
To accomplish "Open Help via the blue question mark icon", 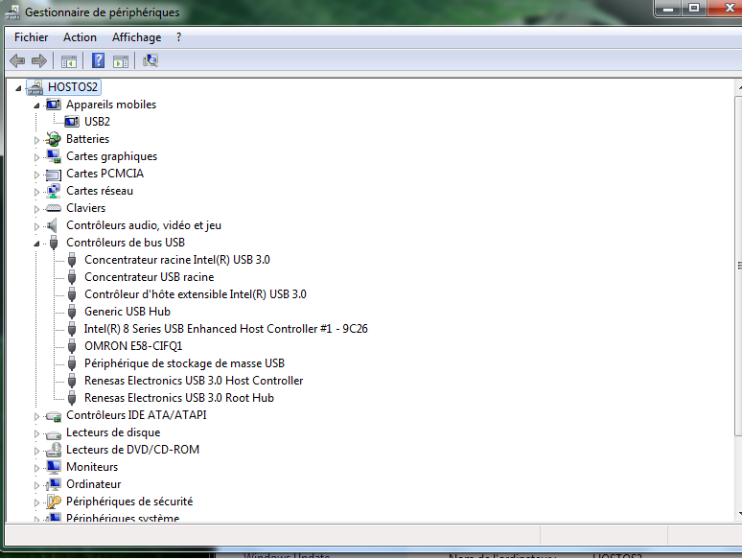I will pyautogui.click(x=98, y=60).
